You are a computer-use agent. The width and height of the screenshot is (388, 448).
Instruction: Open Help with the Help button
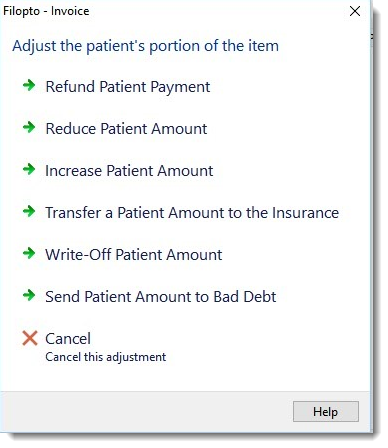pyautogui.click(x=326, y=412)
